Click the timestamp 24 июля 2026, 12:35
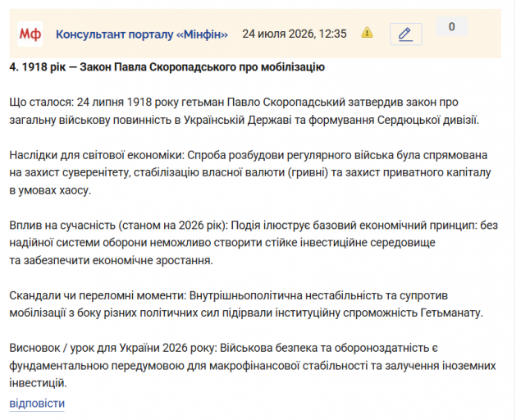Viewport: 521px width, 420px height. [x=295, y=34]
